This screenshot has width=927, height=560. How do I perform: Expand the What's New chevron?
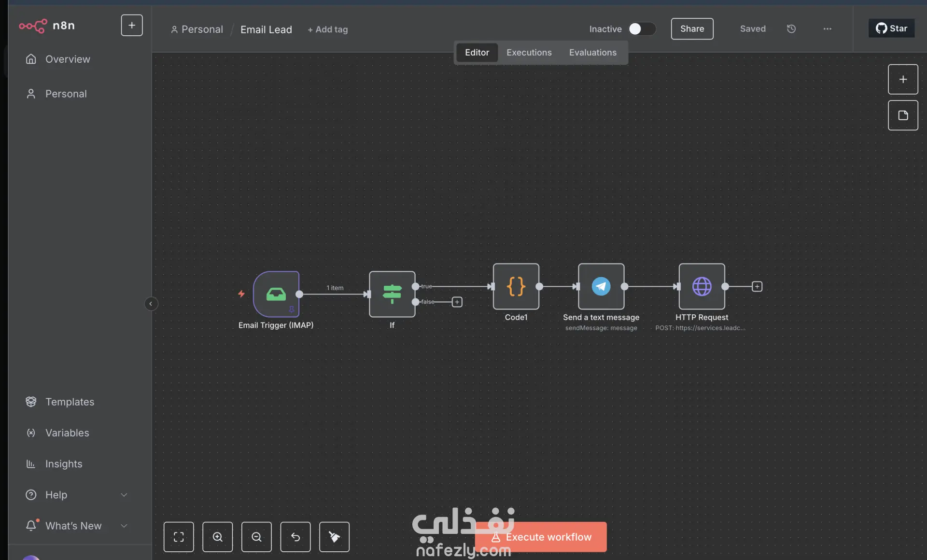coord(124,526)
